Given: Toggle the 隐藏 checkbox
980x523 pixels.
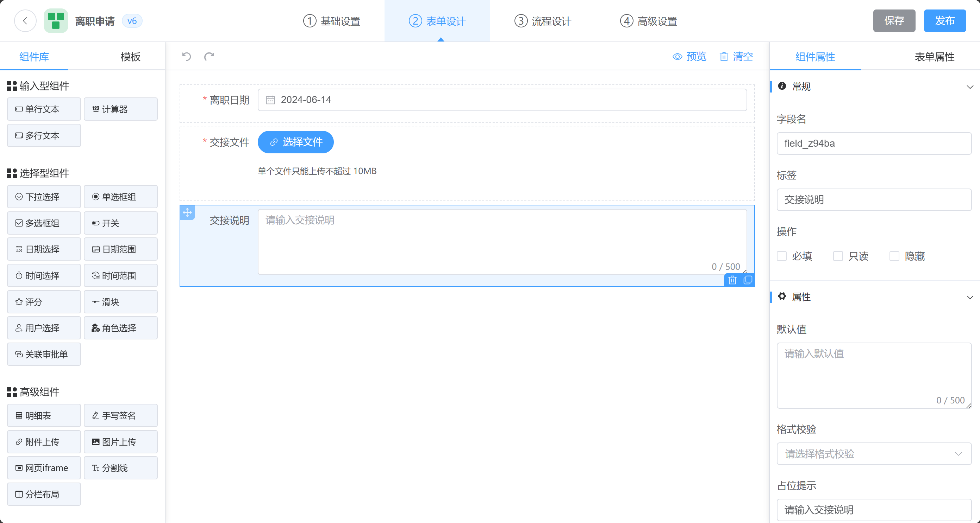Looking at the screenshot, I should coord(894,256).
